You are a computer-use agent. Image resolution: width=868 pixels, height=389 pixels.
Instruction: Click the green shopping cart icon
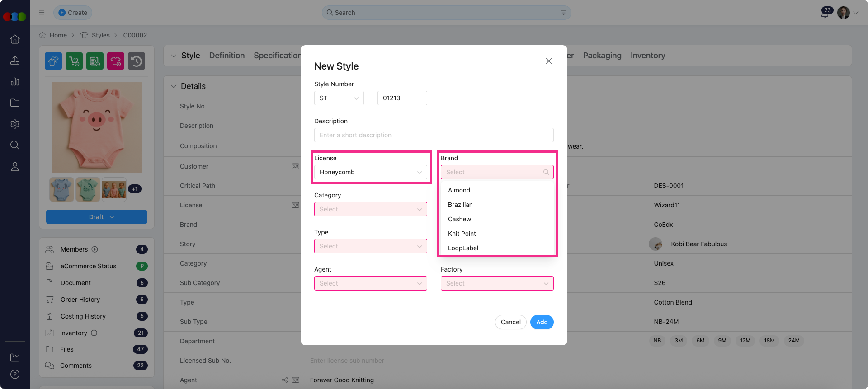pyautogui.click(x=74, y=61)
